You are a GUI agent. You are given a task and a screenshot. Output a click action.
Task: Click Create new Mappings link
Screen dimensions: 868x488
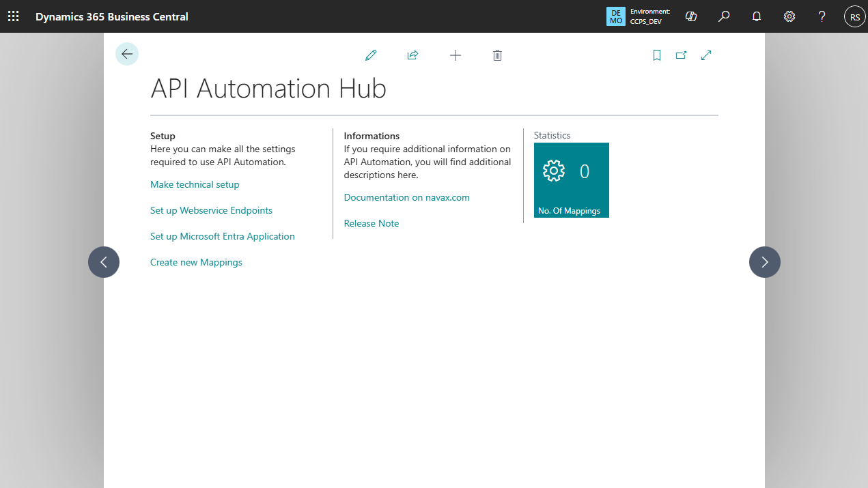[x=196, y=262]
